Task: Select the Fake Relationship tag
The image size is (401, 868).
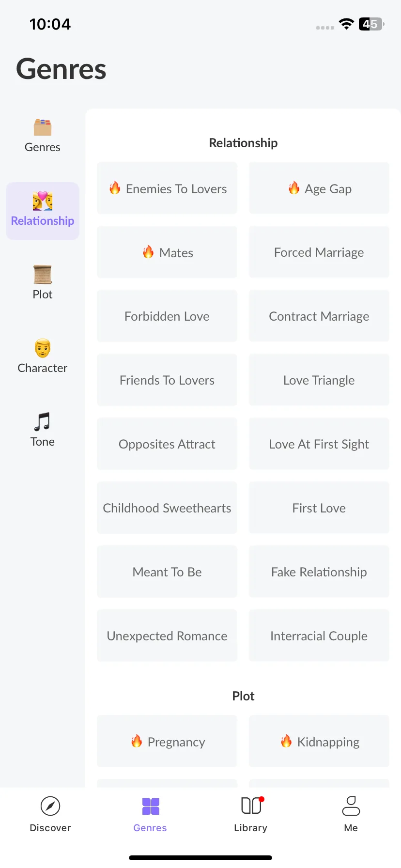Action: pyautogui.click(x=319, y=572)
